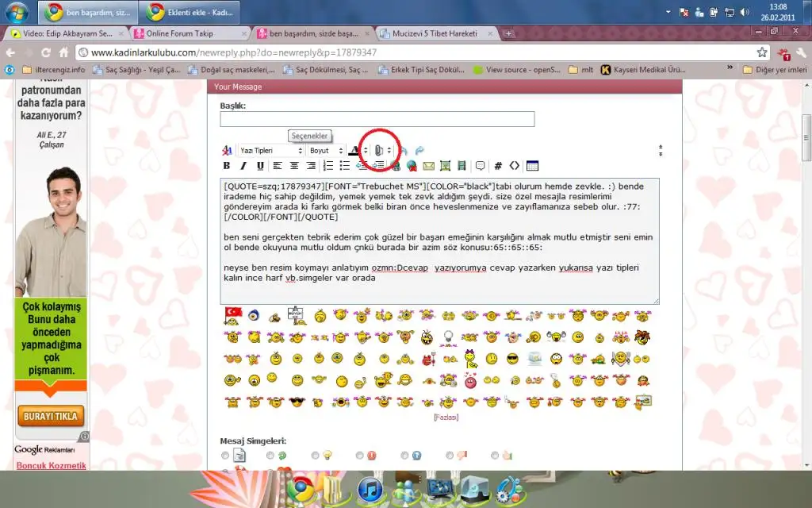This screenshot has height=508, width=812.
Task: Click the Başlık title input field
Action: click(377, 119)
